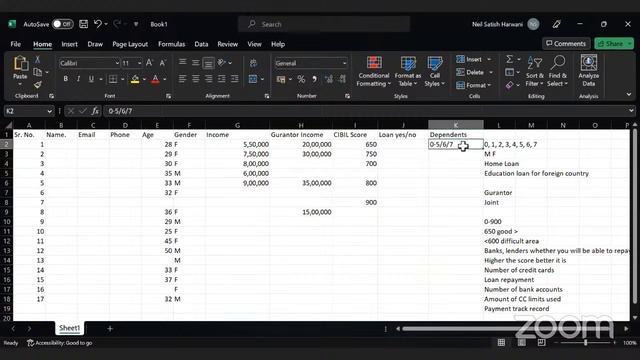Expand the Delete cells dropdown
The height and width of the screenshot is (360, 640).
click(x=491, y=72)
